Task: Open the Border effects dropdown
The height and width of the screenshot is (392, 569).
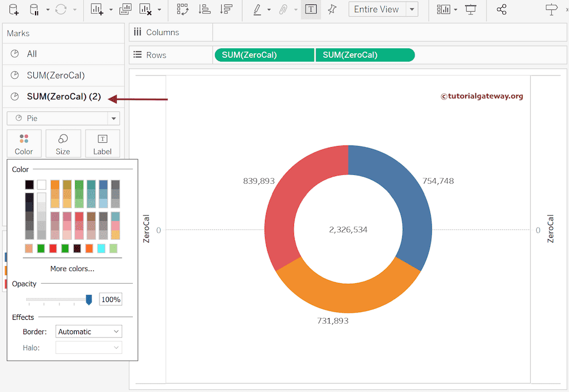Action: pos(88,331)
